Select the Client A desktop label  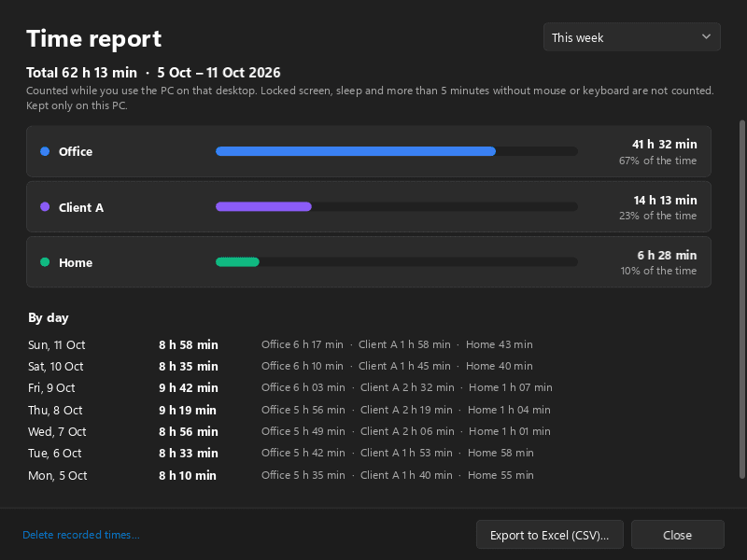(81, 207)
